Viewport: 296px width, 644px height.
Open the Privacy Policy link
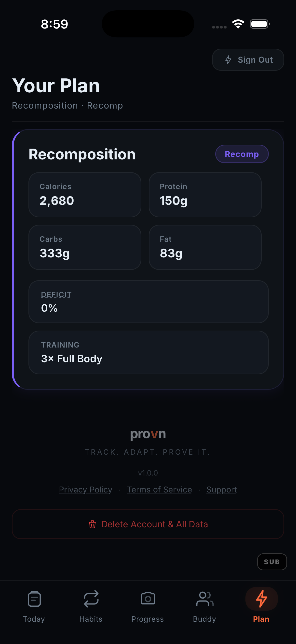coord(85,490)
